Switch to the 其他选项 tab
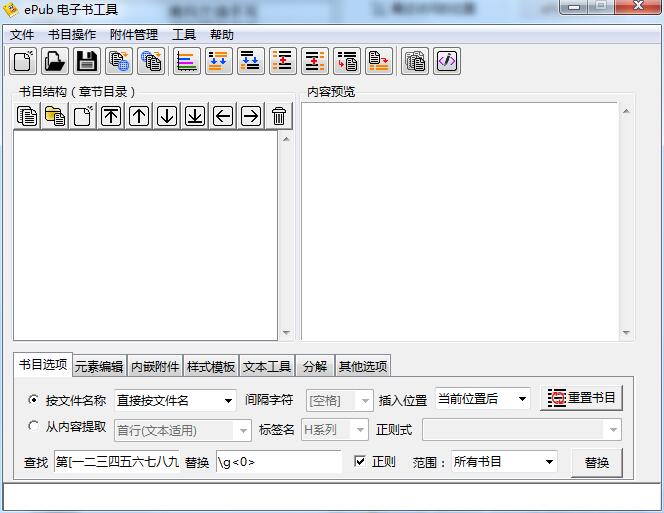Viewport: 664px width, 513px height. [x=363, y=366]
